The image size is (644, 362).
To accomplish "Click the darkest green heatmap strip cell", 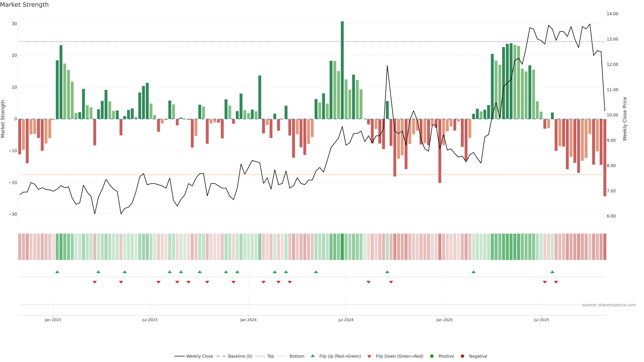I will pyautogui.click(x=342, y=247).
